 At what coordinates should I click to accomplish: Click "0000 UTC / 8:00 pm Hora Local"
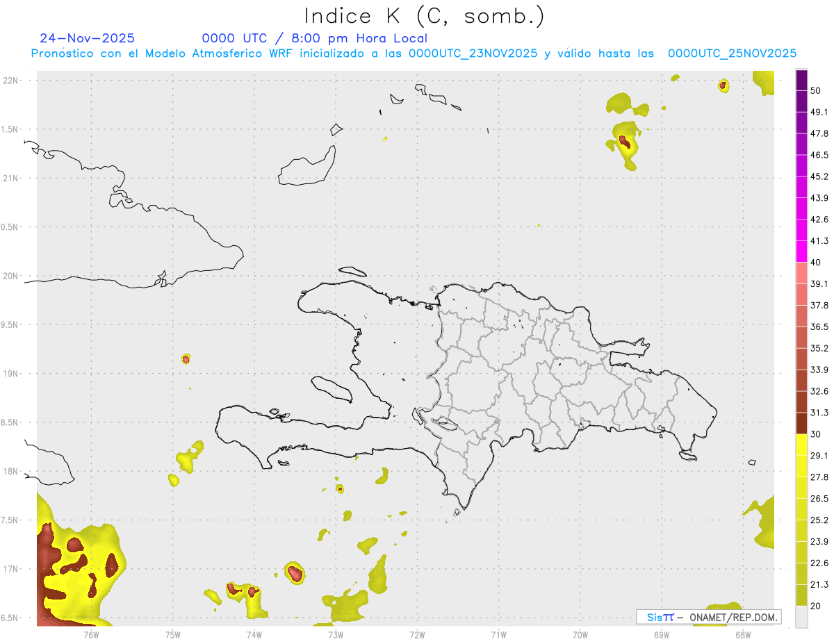pyautogui.click(x=315, y=38)
